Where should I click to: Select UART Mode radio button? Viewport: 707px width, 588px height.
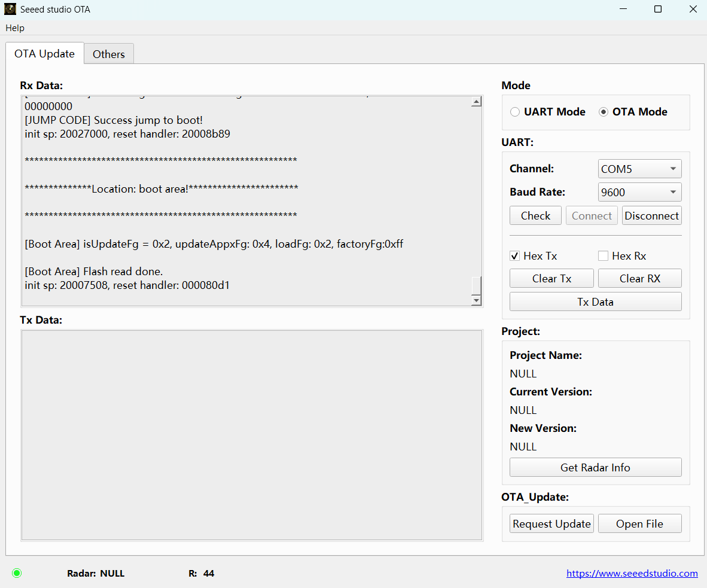click(x=515, y=112)
